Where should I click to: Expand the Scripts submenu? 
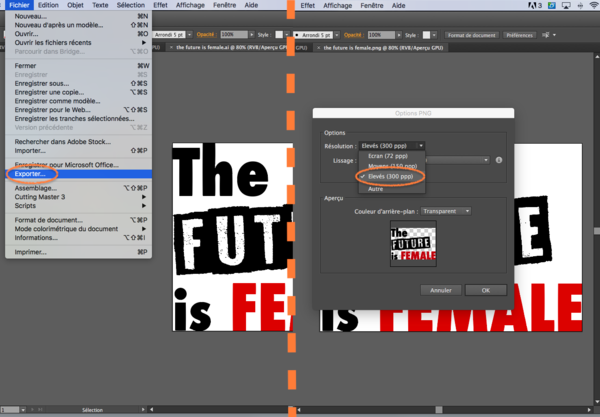[x=28, y=204]
